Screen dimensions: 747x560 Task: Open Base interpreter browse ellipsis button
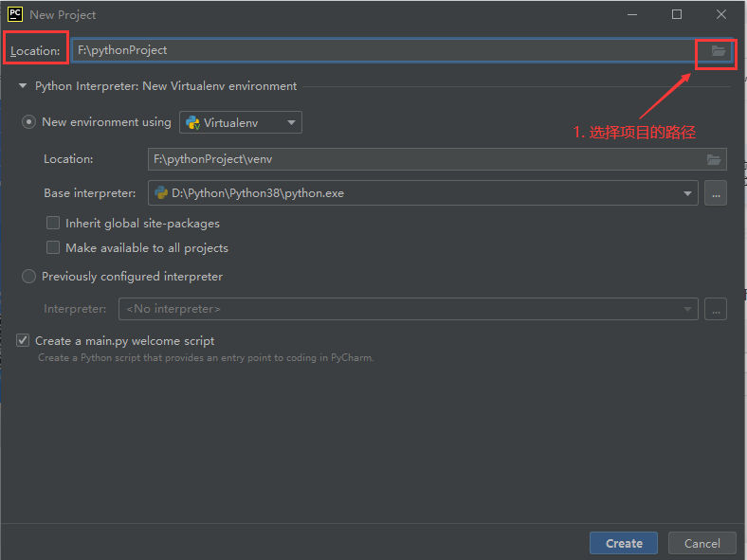tap(715, 193)
